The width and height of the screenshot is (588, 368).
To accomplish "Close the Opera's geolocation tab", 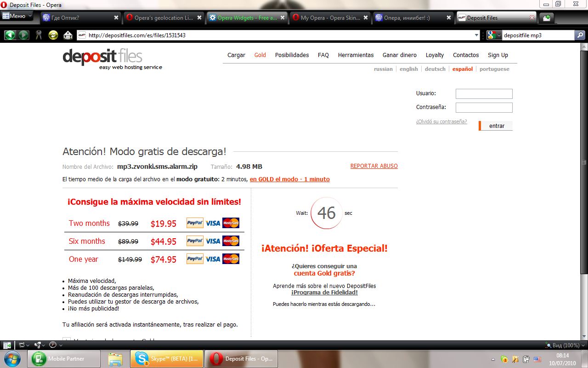I will 199,18.
